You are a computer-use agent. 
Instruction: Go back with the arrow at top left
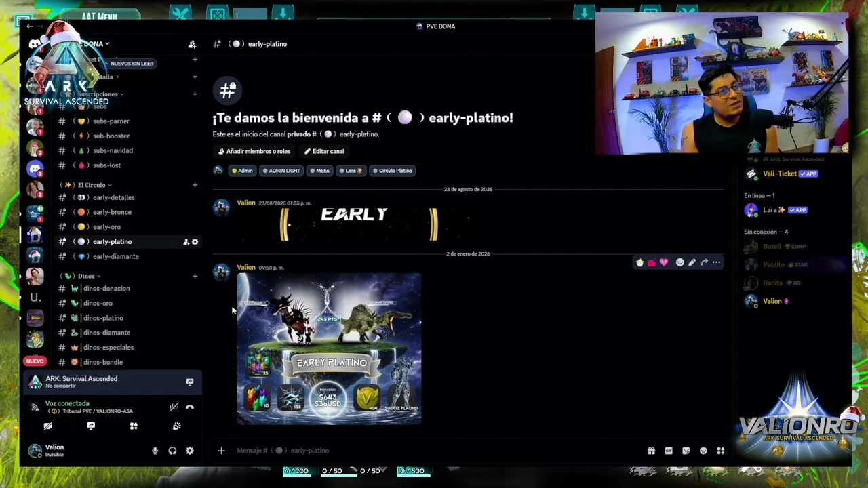[29, 26]
